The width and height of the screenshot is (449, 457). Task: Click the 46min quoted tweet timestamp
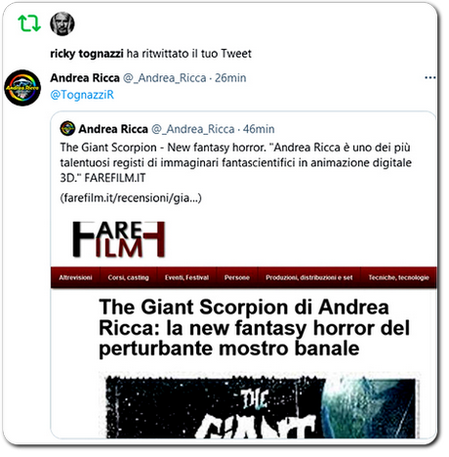click(259, 129)
